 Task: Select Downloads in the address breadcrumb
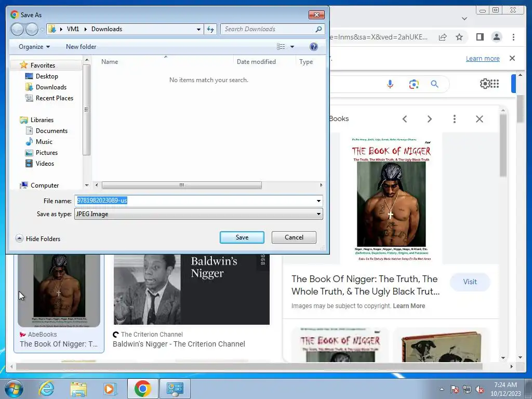click(x=107, y=29)
